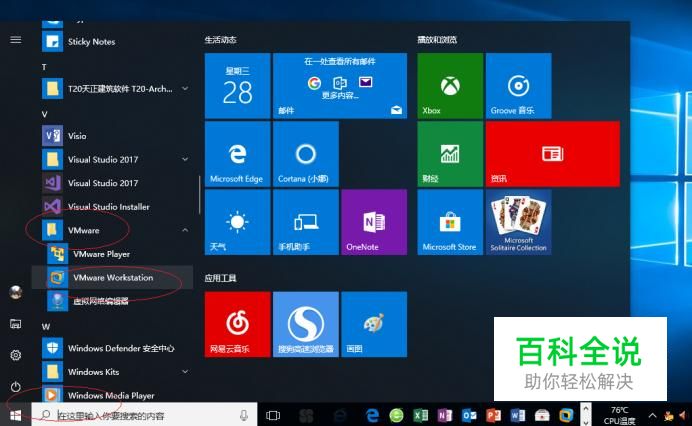Activate the search box microphone
The height and width of the screenshot is (426, 692).
coord(243,415)
